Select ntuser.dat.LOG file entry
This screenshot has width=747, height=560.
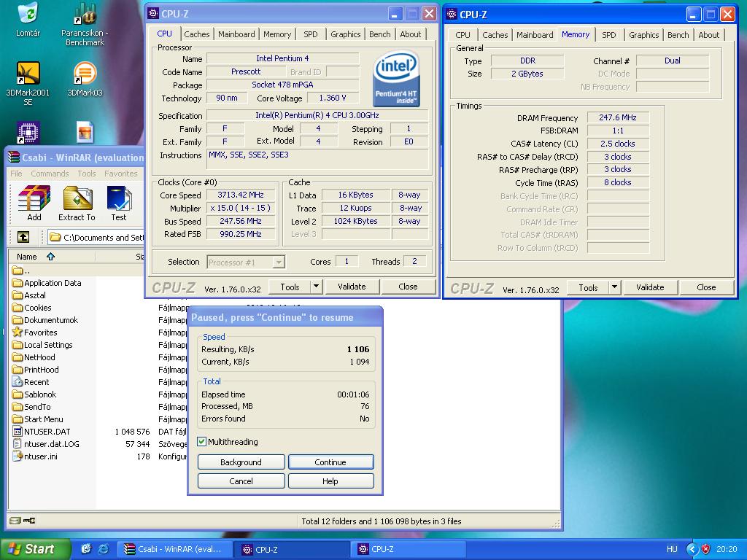[46, 444]
